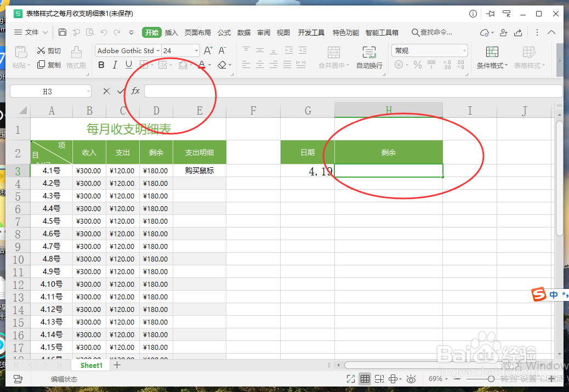569x392 pixels.
Task: Toggle reading mode with the eye icon
Action: (411, 378)
